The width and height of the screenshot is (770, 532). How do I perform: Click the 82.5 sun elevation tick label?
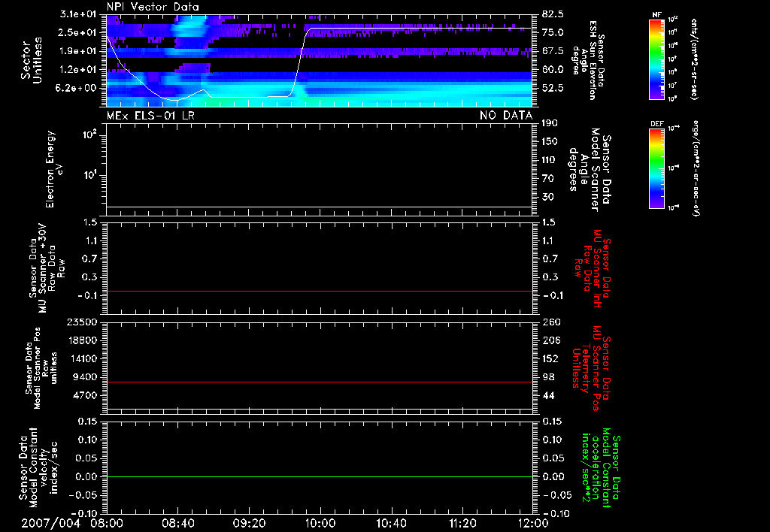(553, 14)
